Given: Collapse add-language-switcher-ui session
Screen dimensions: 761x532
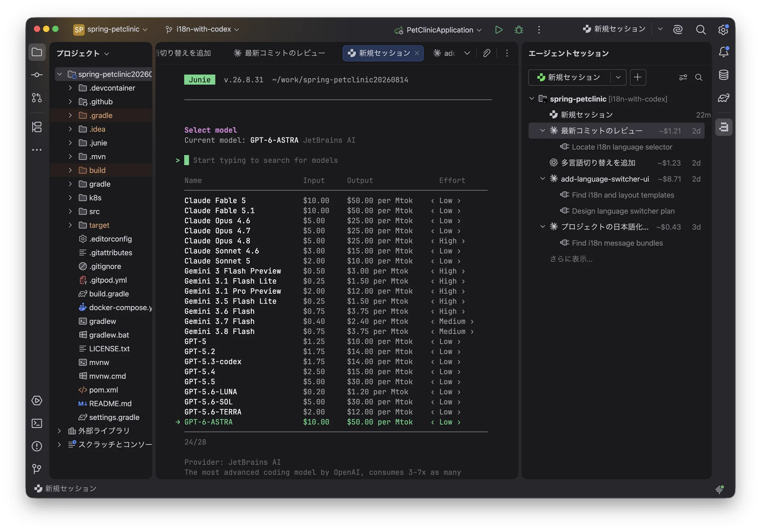Looking at the screenshot, I should click(543, 179).
